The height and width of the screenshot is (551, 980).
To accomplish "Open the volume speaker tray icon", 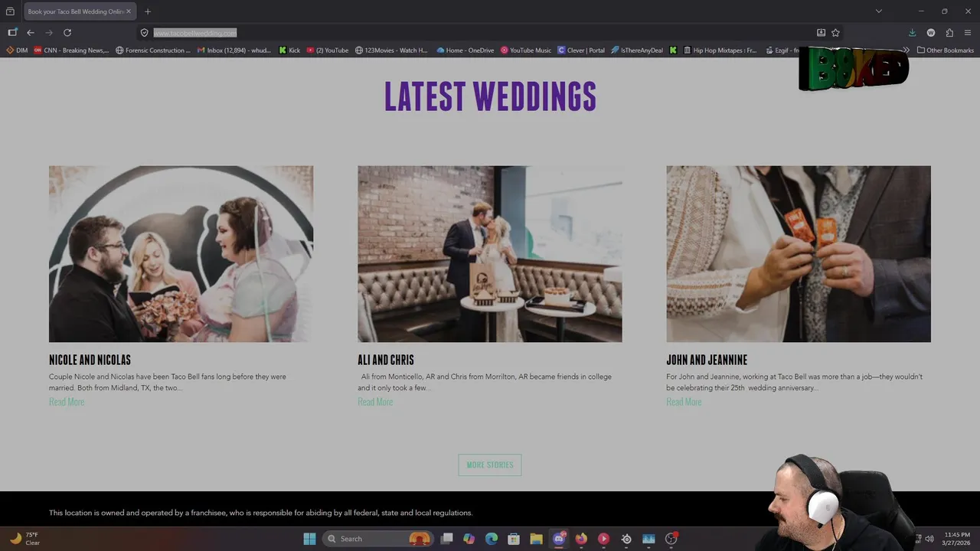I will click(929, 539).
